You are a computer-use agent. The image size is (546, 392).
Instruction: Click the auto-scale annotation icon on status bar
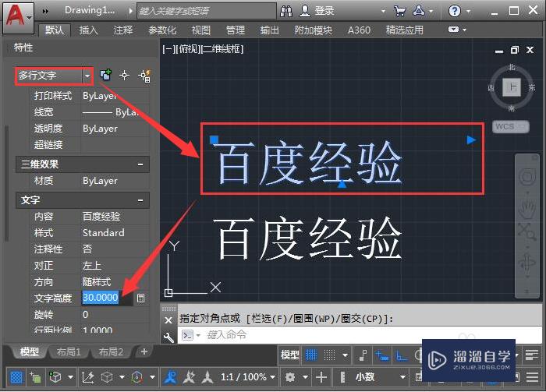189,377
